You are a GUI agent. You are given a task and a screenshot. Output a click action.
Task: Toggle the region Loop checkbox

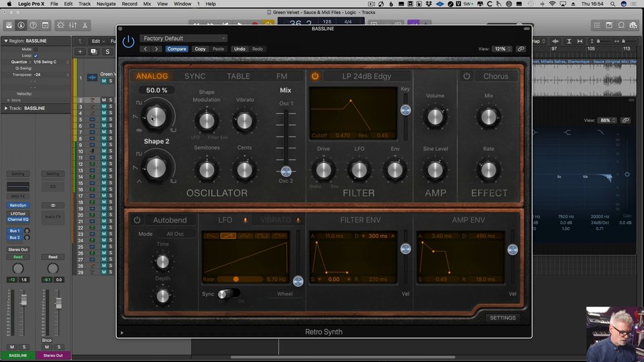(36, 56)
